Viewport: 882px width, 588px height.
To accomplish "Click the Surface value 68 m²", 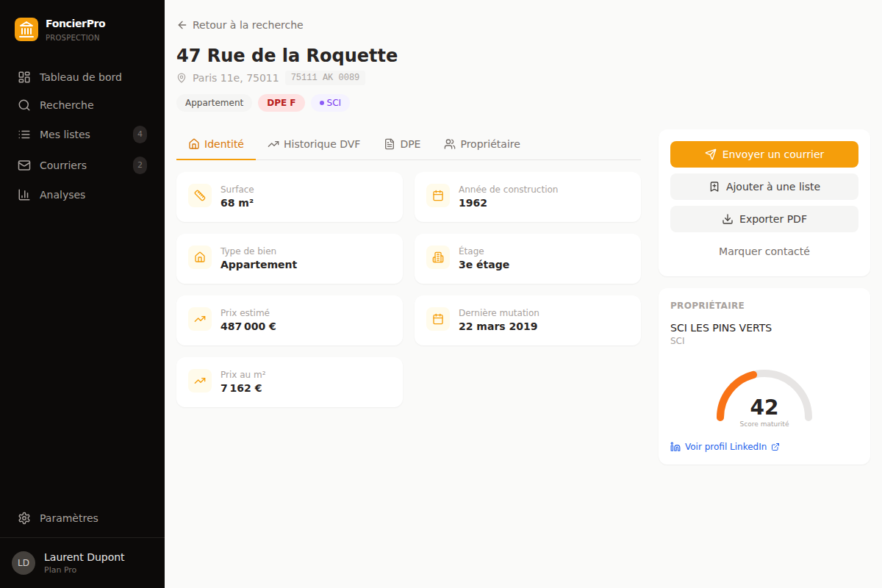I will 237,203.
